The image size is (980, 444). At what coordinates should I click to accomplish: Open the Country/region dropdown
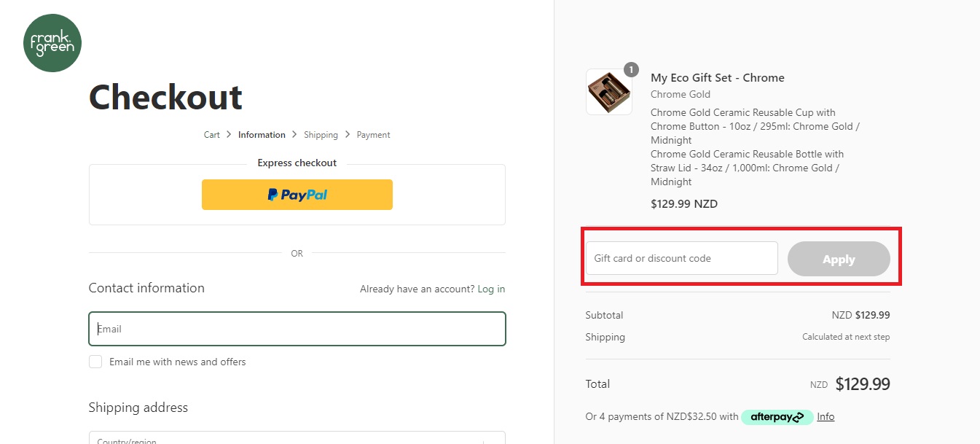coord(297,438)
